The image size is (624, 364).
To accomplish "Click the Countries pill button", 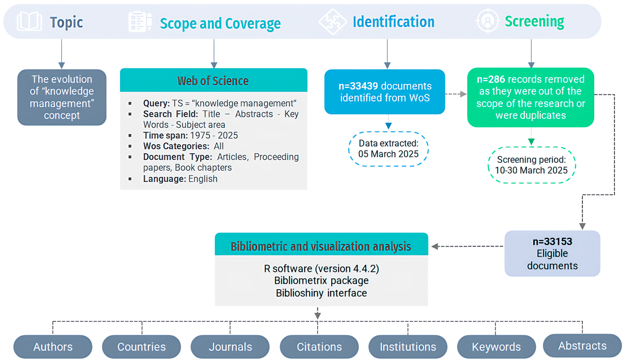I will (141, 347).
